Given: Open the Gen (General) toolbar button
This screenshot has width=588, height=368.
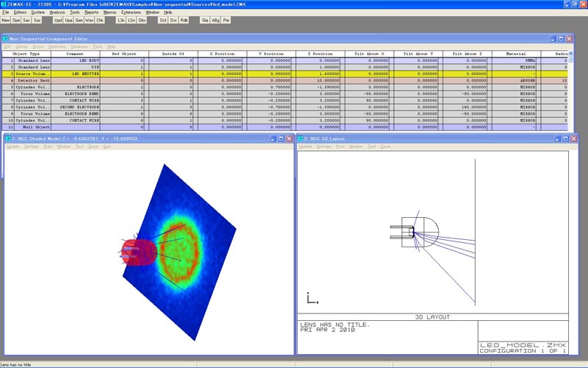Looking at the screenshot, I should [x=79, y=21].
